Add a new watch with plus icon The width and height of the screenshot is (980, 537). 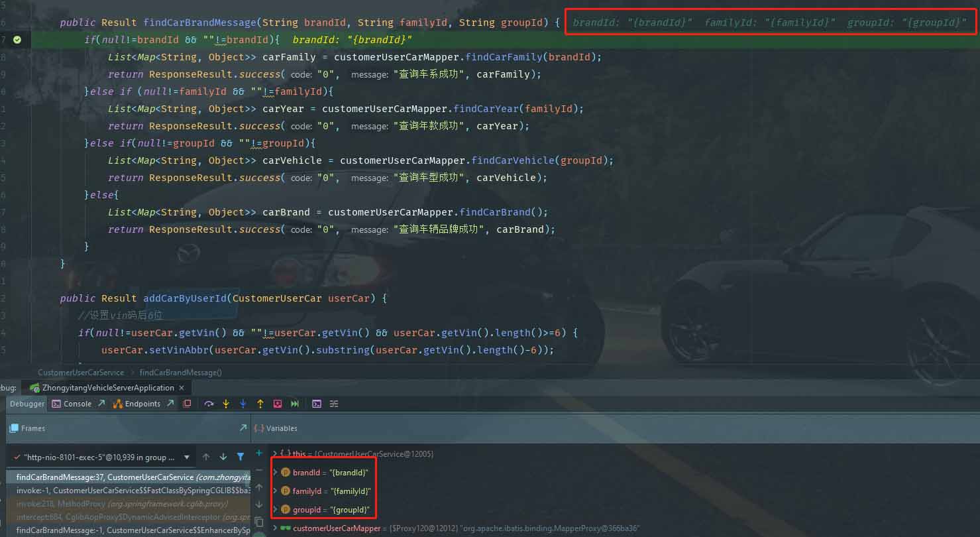[x=259, y=453]
